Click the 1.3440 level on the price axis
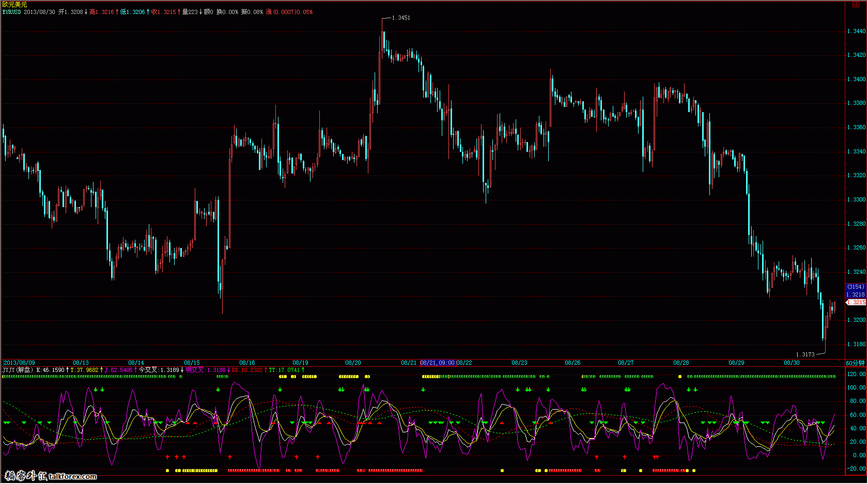Image resolution: width=868 pixels, height=484 pixels. coord(856,31)
